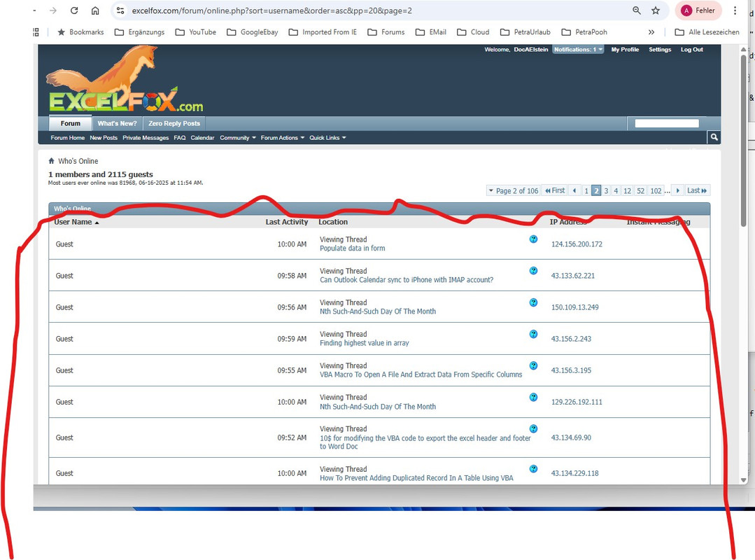755x560 pixels.
Task: Reload the page with browser refresh icon
Action: tap(74, 10)
